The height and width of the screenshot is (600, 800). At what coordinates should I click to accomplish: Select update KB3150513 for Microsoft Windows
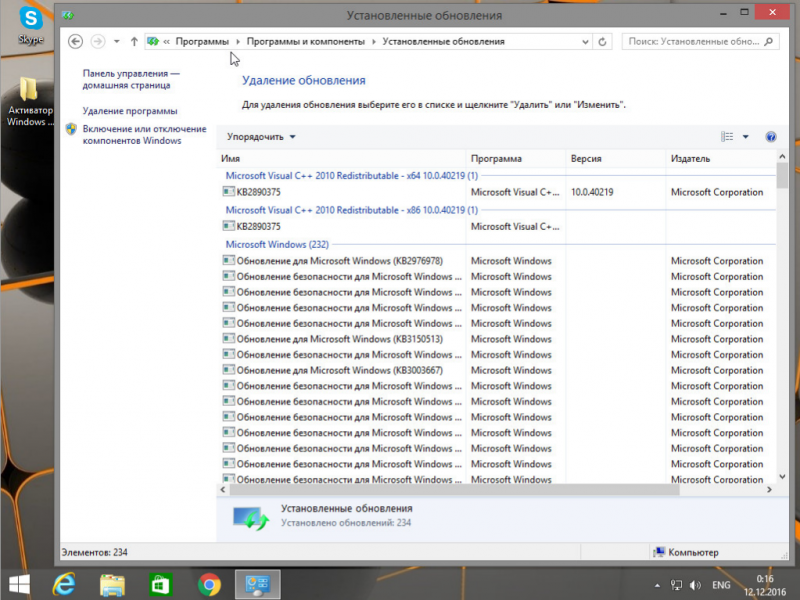[339, 339]
